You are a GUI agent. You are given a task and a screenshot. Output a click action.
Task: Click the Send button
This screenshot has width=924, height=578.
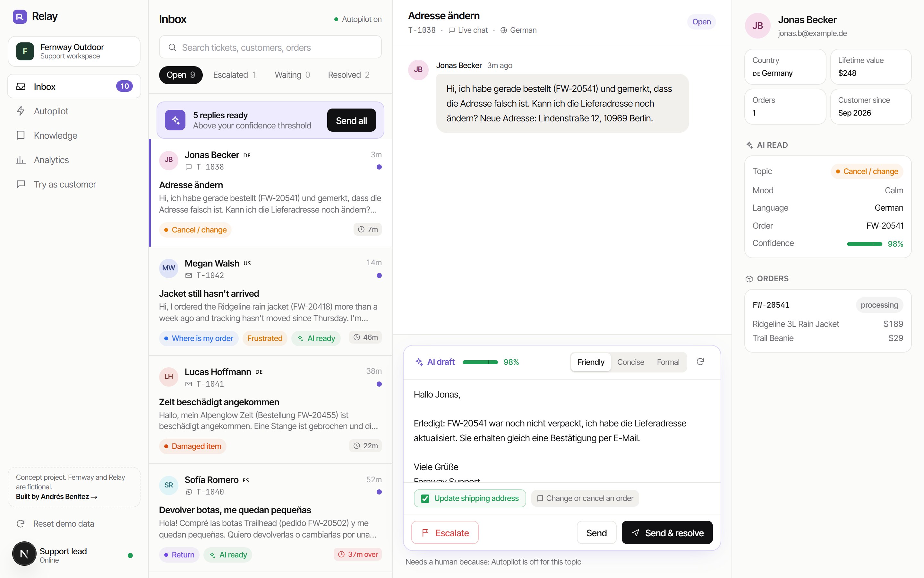tap(596, 532)
